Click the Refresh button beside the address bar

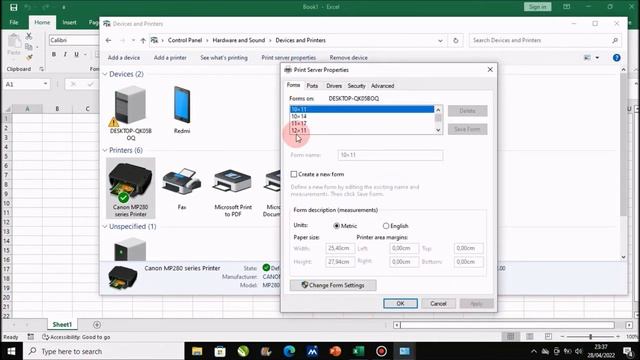[x=456, y=40]
